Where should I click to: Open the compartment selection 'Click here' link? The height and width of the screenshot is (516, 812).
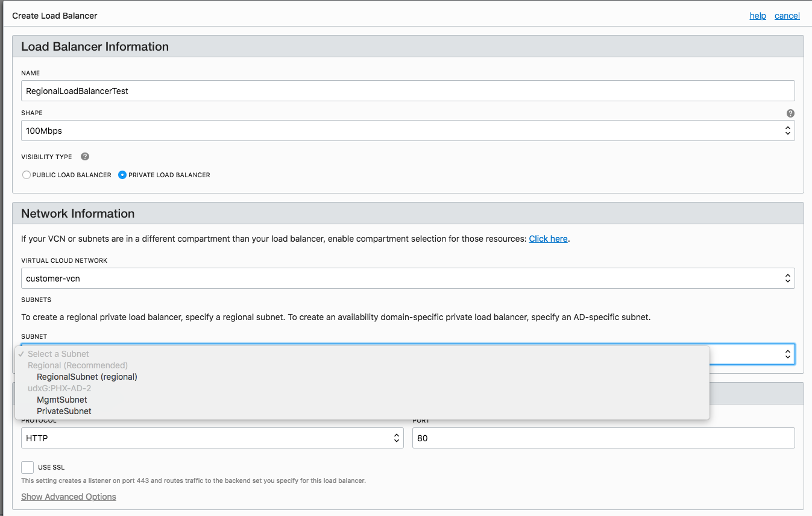(548, 239)
